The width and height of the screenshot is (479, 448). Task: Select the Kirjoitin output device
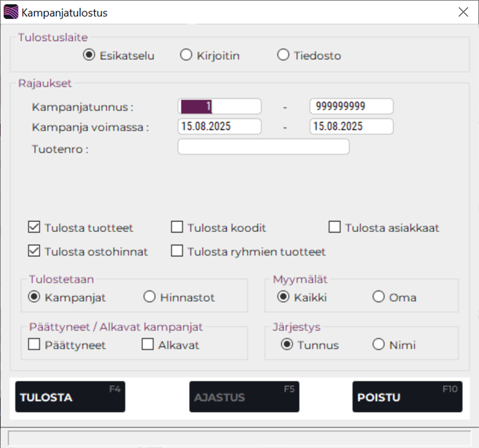(x=186, y=55)
